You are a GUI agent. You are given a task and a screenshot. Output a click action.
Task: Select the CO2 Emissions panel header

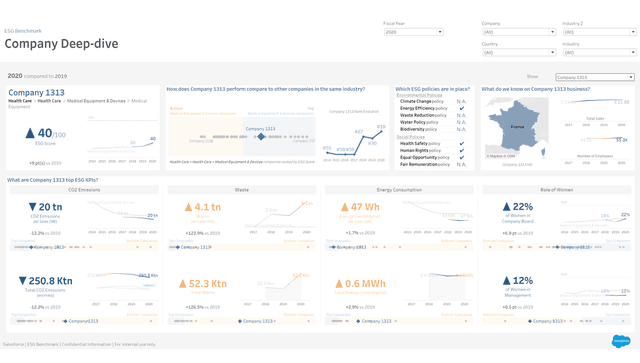pyautogui.click(x=84, y=190)
